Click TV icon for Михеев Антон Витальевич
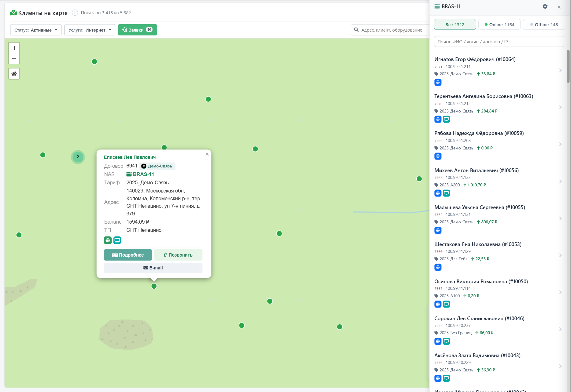The height and width of the screenshot is (392, 571). [x=446, y=193]
